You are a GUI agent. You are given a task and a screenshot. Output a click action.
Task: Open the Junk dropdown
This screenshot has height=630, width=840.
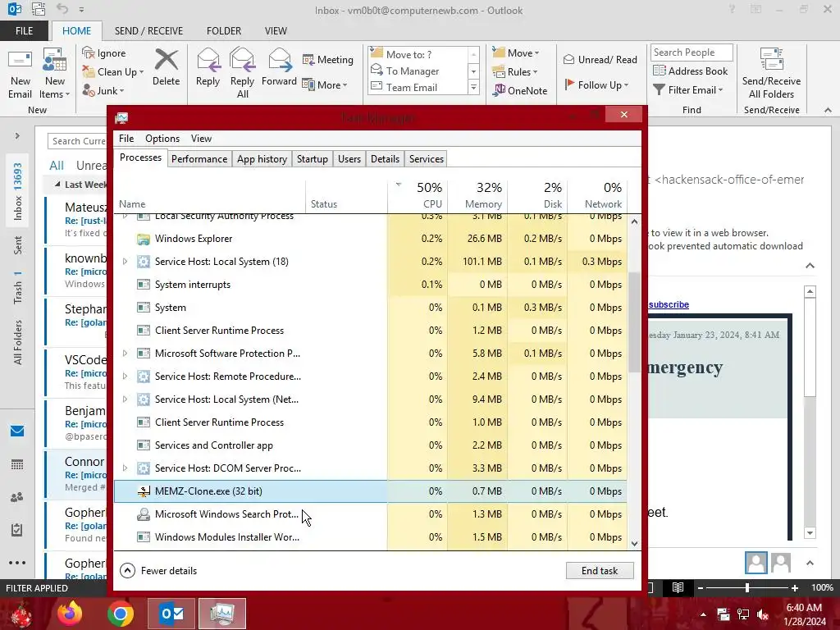point(121,91)
